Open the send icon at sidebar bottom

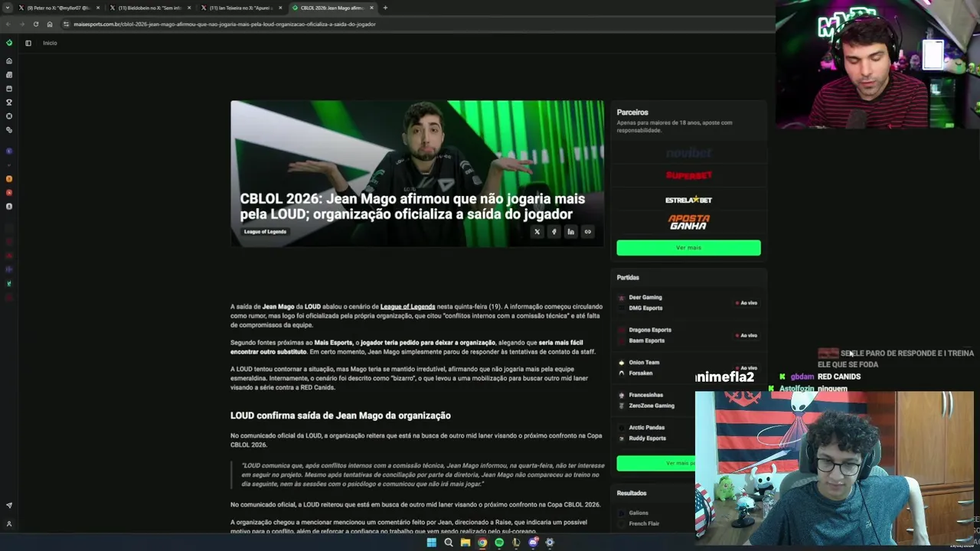(x=9, y=505)
